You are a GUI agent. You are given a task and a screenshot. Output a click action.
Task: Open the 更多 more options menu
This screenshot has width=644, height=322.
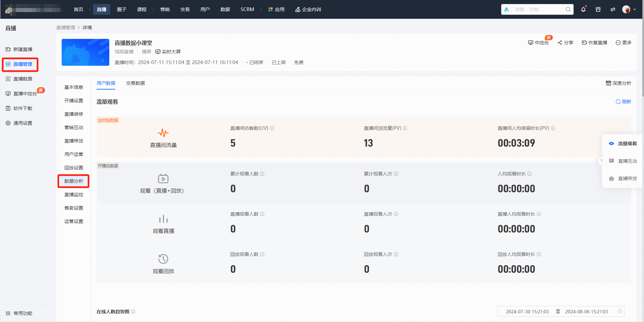point(624,43)
